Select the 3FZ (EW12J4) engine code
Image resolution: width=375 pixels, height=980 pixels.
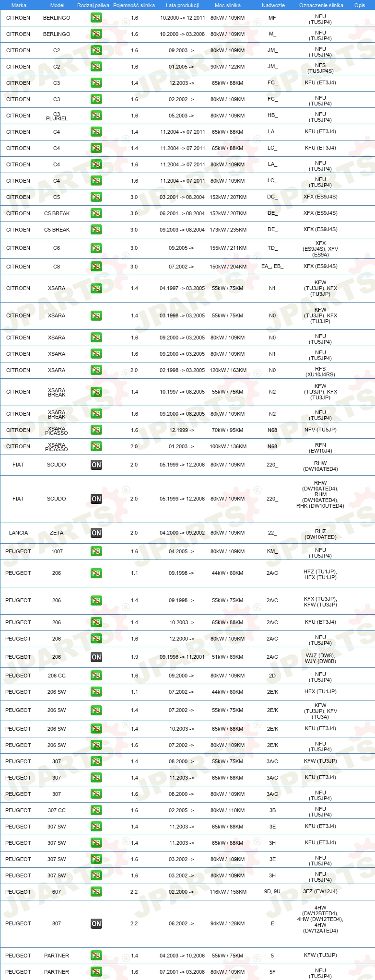[x=320, y=892]
